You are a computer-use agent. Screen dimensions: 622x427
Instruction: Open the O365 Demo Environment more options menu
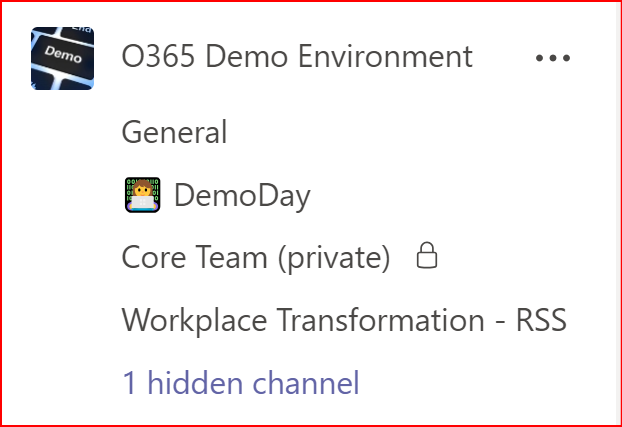click(x=553, y=58)
